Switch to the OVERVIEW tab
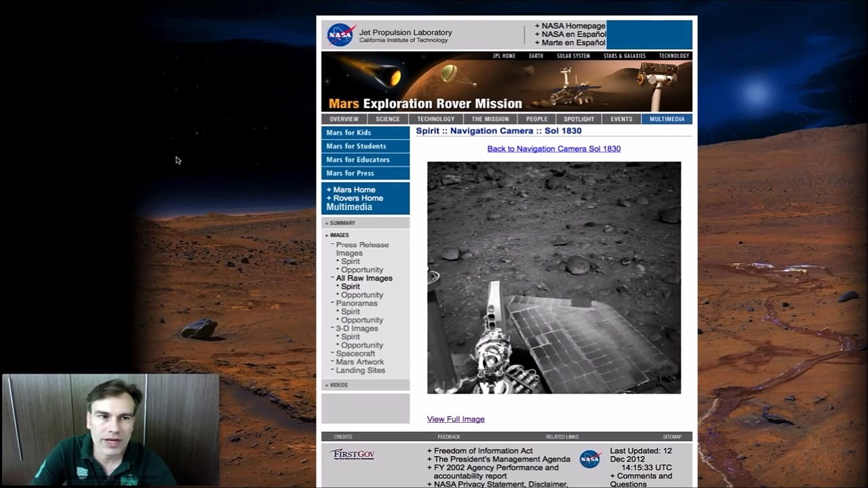The image size is (868, 488). click(x=344, y=119)
